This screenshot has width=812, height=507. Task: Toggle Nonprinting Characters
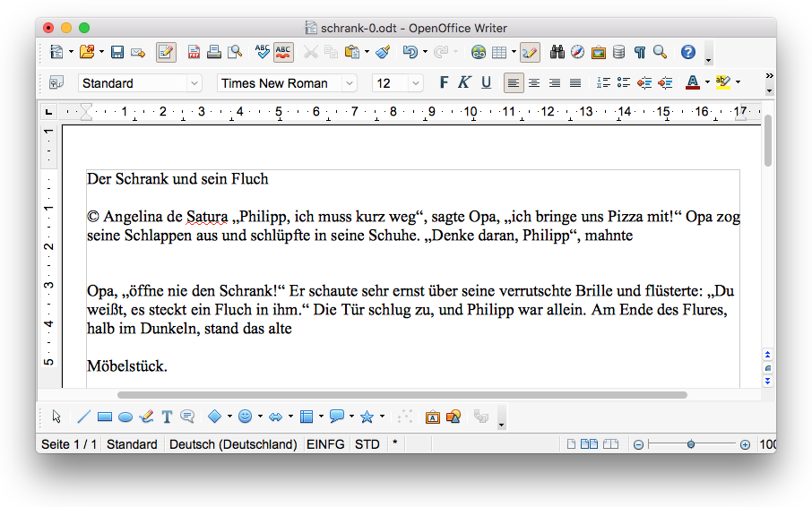coord(640,52)
